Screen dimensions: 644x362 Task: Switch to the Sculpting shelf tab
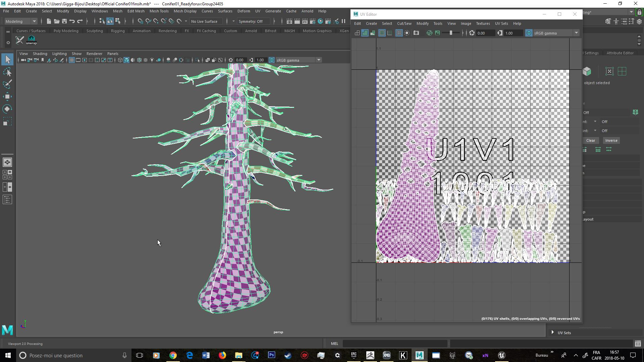95,31
